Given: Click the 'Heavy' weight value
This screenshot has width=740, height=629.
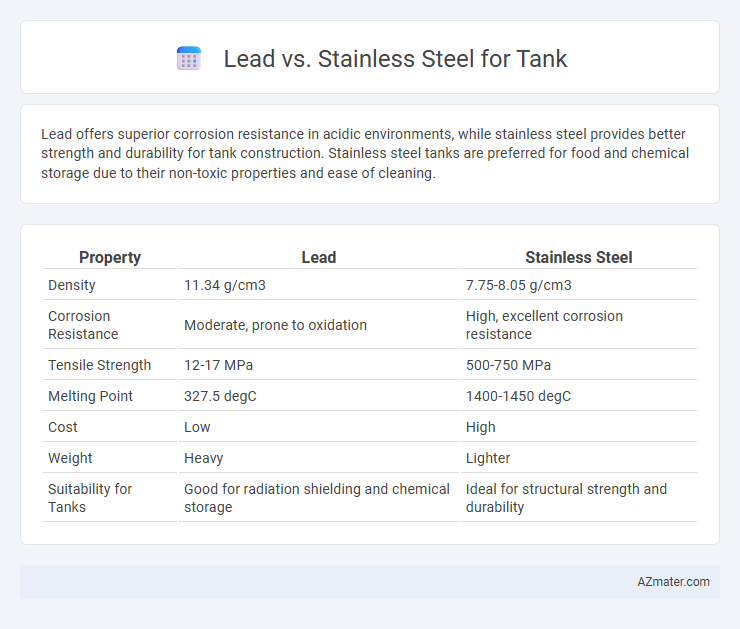Looking at the screenshot, I should 203,458.
